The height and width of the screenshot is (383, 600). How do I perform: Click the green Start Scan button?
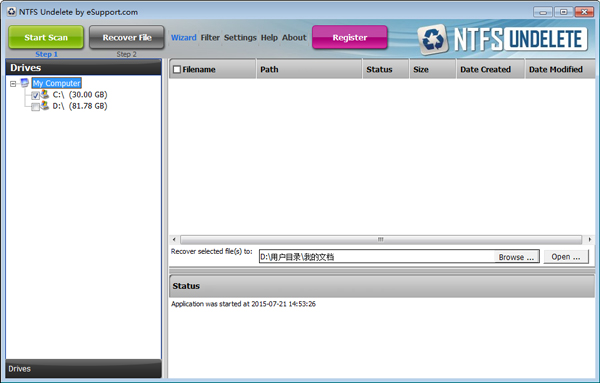coord(46,37)
